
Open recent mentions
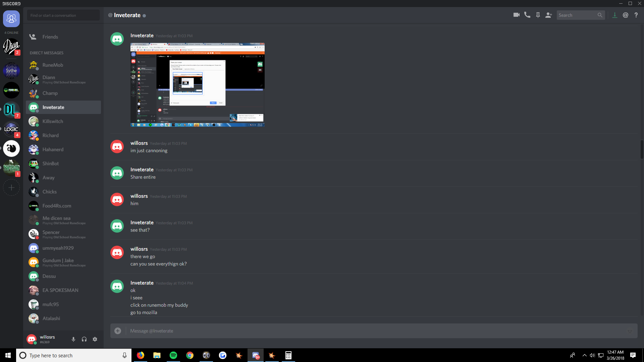click(x=626, y=15)
